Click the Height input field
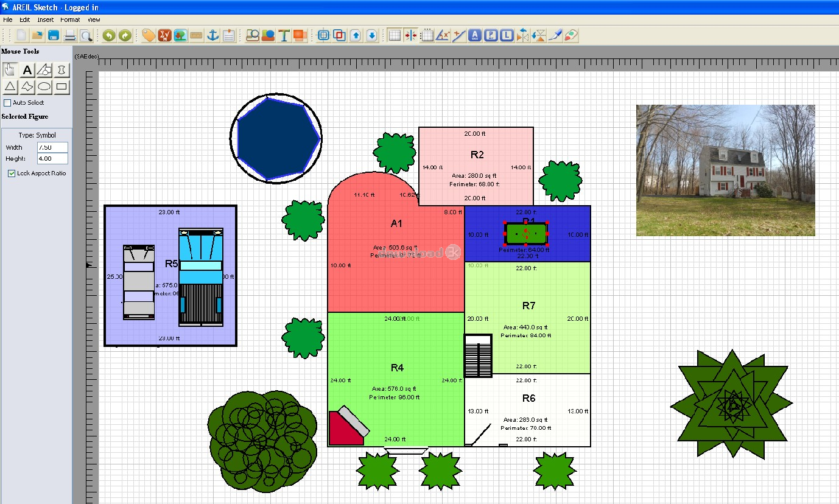This screenshot has width=839, height=504. coord(52,159)
